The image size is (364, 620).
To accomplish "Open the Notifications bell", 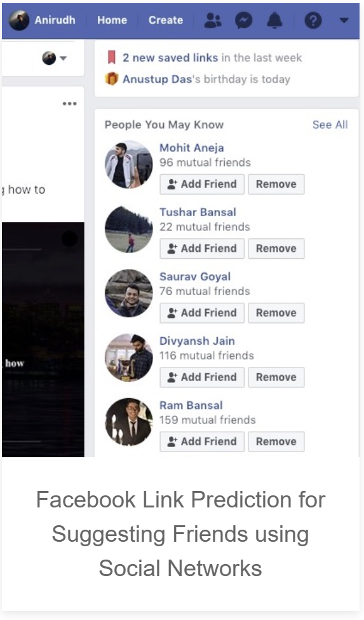I will (274, 20).
